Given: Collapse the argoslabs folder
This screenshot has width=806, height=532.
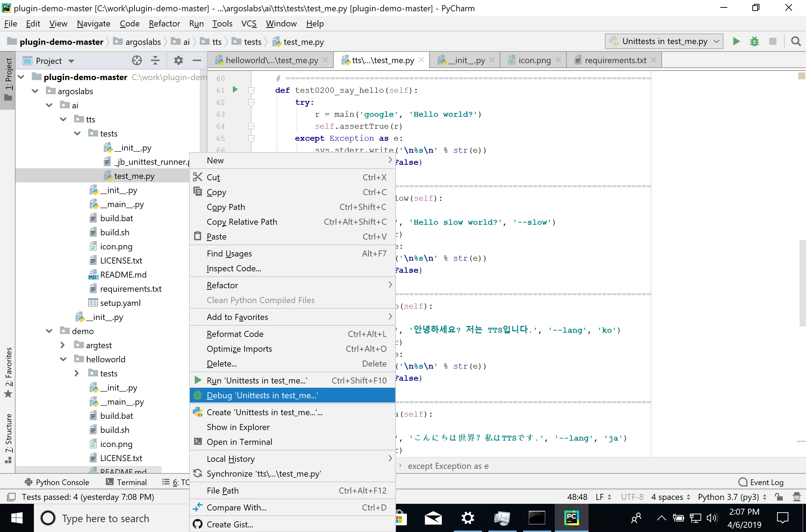Looking at the screenshot, I should [x=35, y=91].
